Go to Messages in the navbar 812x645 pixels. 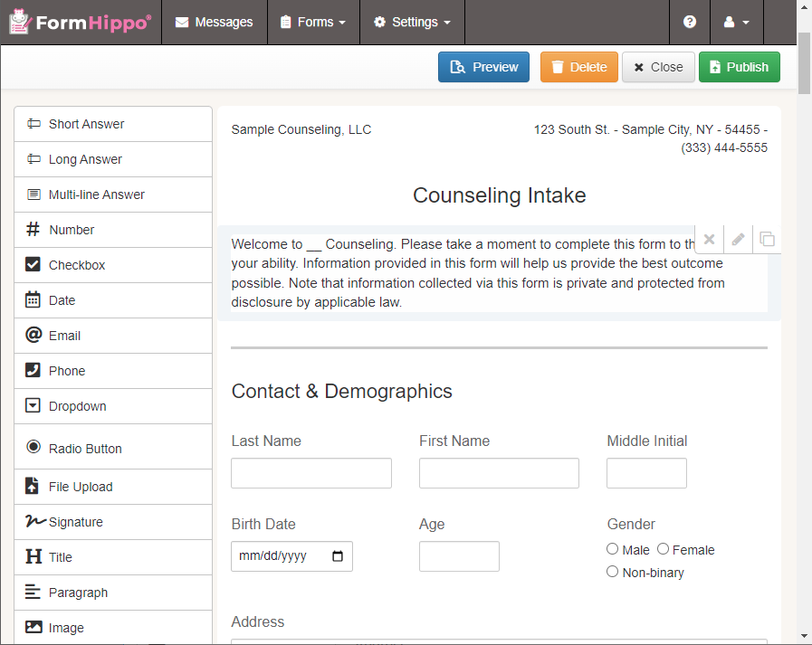click(x=215, y=22)
